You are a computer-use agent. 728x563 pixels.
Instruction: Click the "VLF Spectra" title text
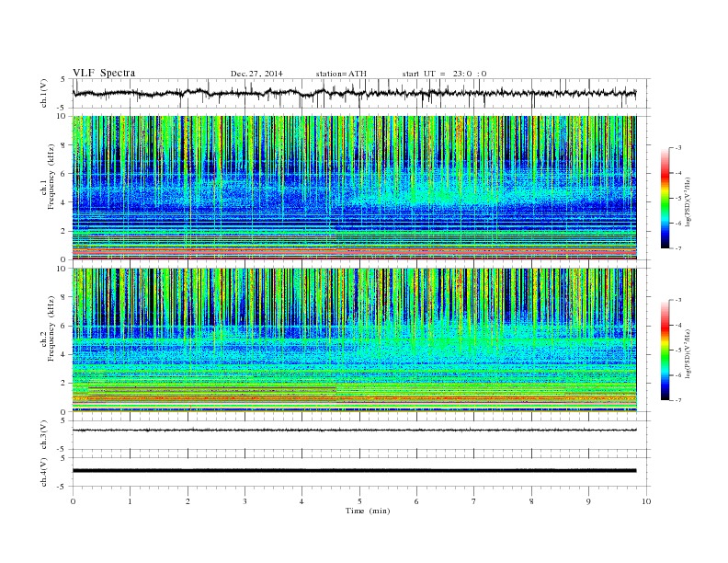(104, 73)
